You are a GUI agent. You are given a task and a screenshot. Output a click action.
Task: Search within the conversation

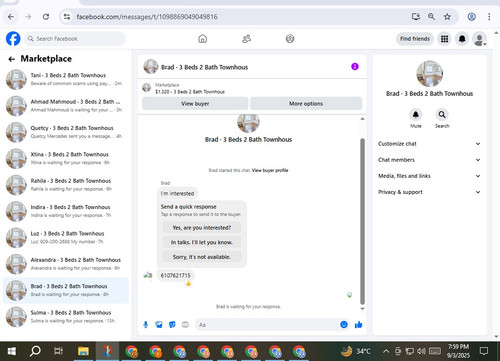442,115
